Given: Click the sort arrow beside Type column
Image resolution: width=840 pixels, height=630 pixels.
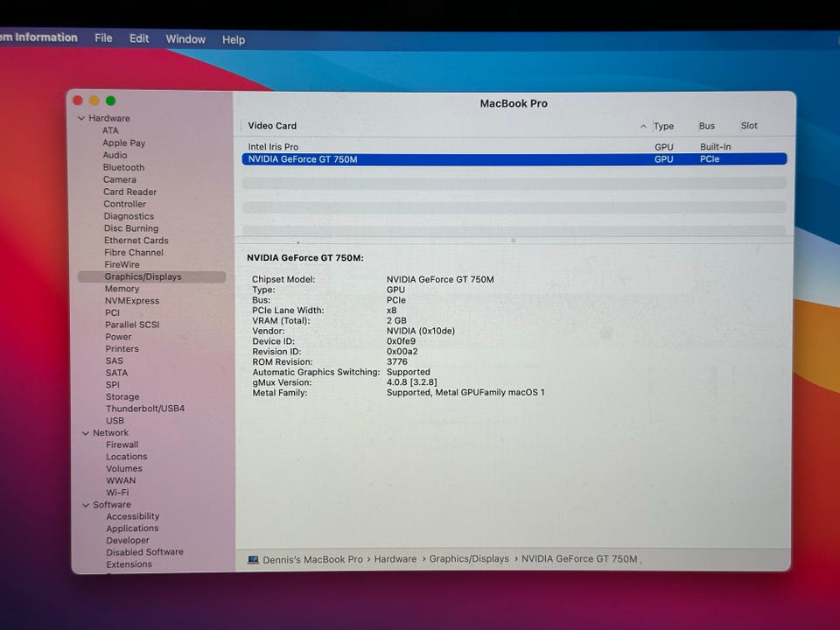Looking at the screenshot, I should (x=643, y=126).
